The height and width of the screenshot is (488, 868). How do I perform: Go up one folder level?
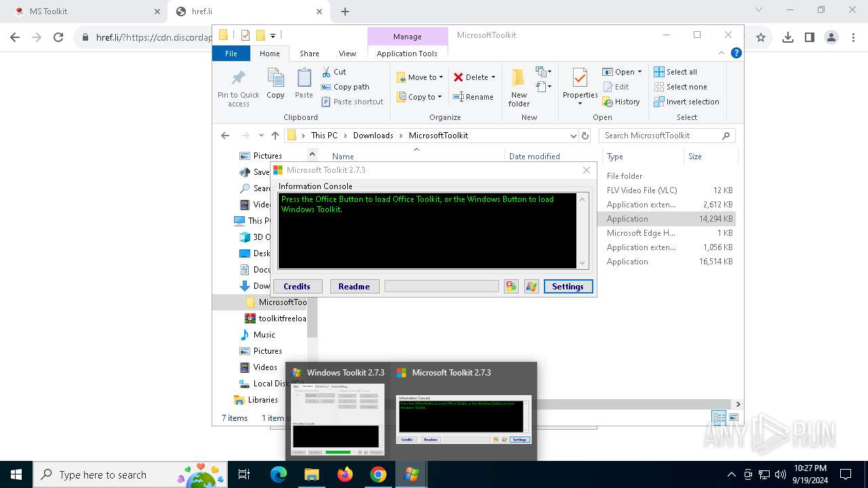tap(275, 136)
